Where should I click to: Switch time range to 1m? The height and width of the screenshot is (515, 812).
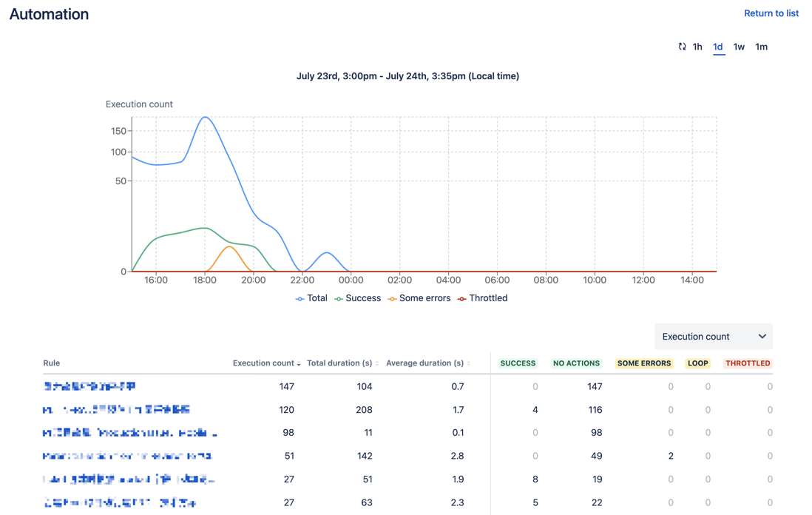[761, 47]
